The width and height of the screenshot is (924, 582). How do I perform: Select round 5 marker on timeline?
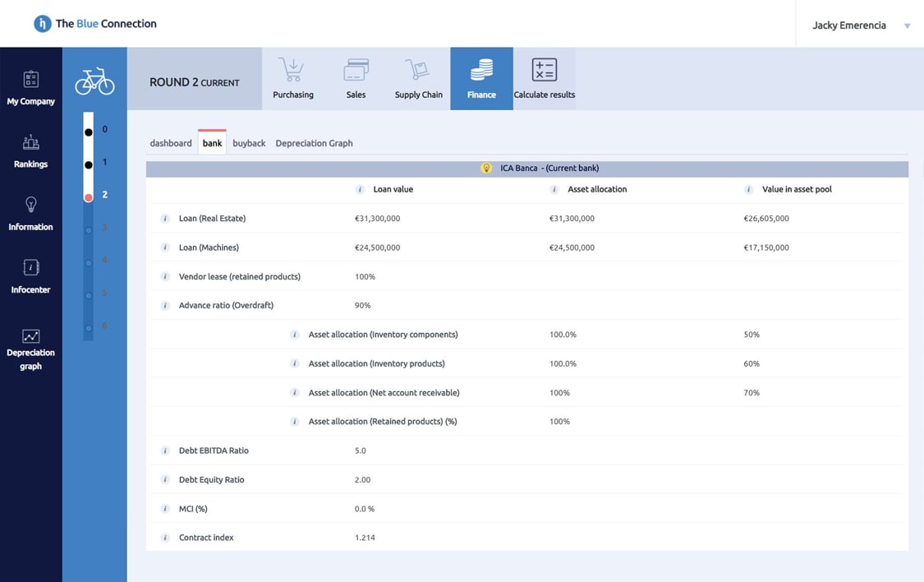89,295
